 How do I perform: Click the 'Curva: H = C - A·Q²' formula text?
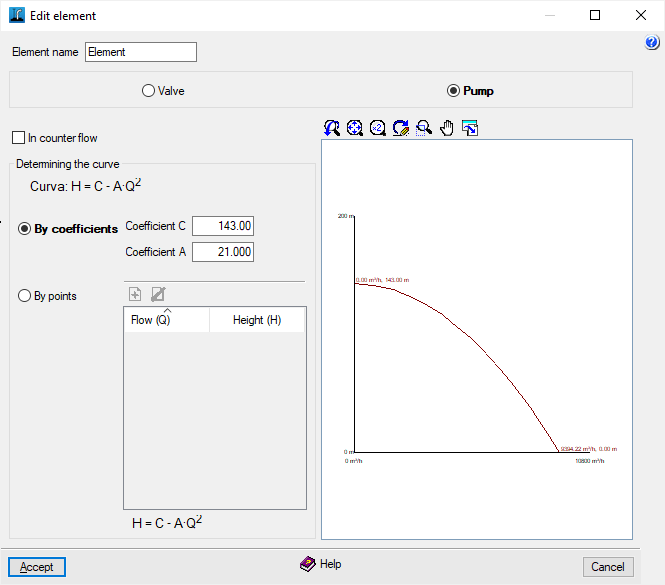pos(85,185)
